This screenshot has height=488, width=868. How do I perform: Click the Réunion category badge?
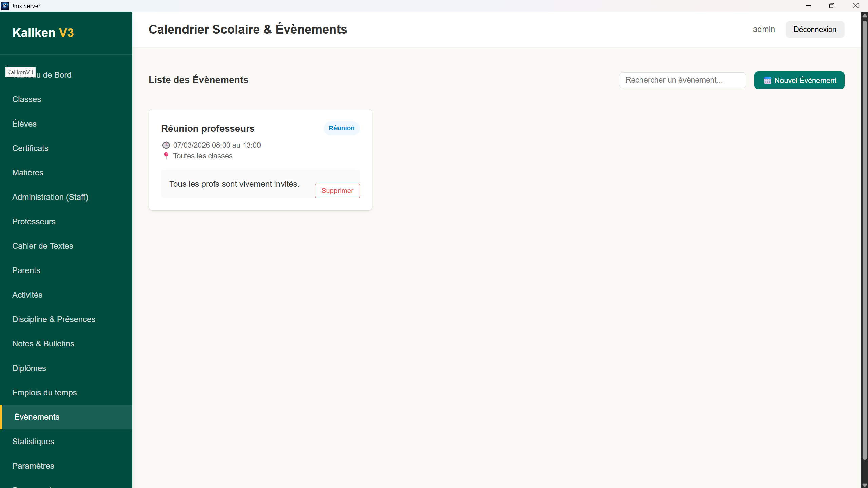point(342,128)
